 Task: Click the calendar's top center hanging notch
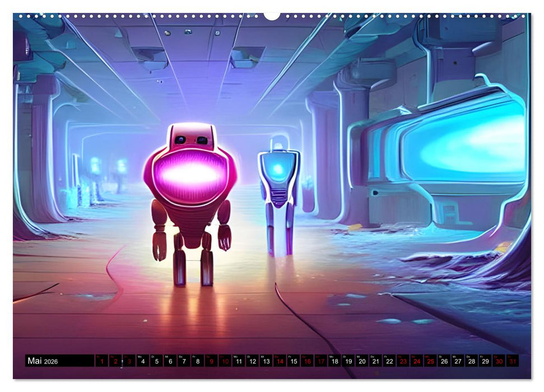pos(272,16)
